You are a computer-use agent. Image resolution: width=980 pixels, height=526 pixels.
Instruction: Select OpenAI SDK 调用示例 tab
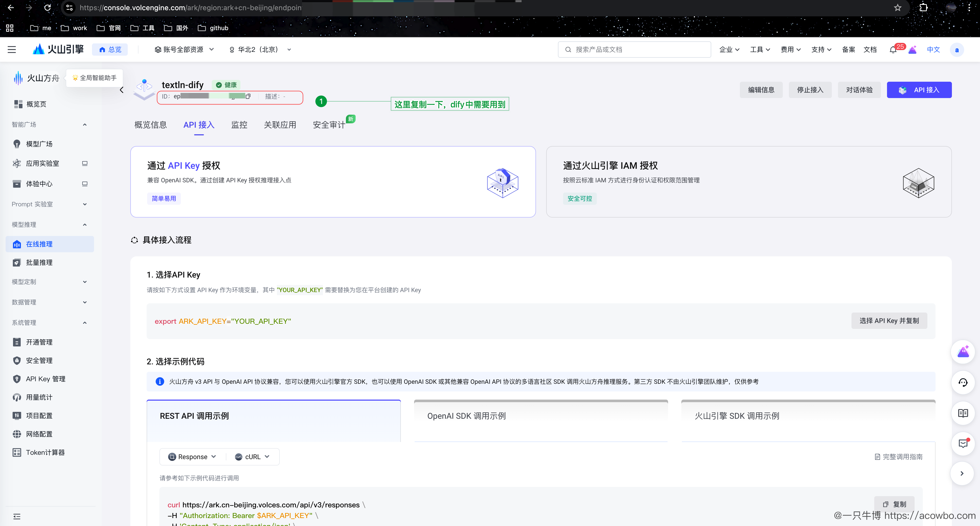466,416
